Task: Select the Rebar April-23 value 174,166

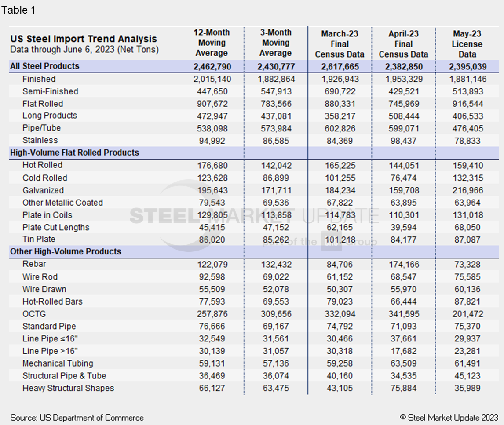Action: point(403,265)
